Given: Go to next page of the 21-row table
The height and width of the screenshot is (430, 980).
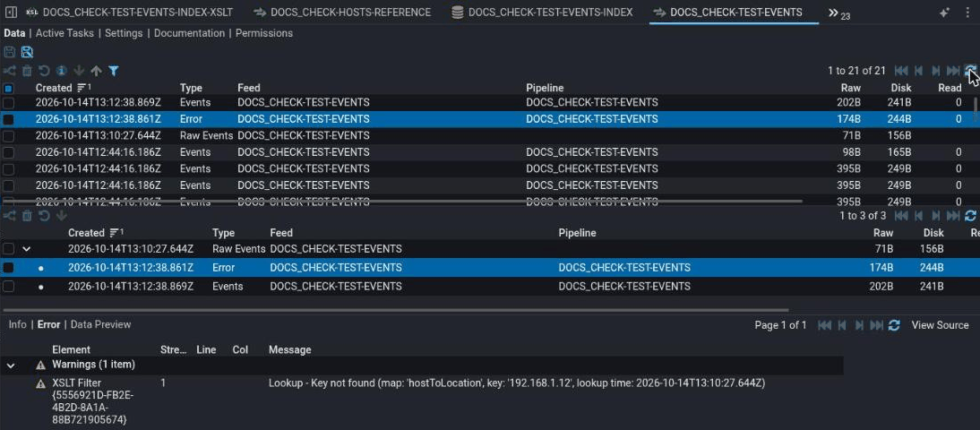Looking at the screenshot, I should click(935, 71).
